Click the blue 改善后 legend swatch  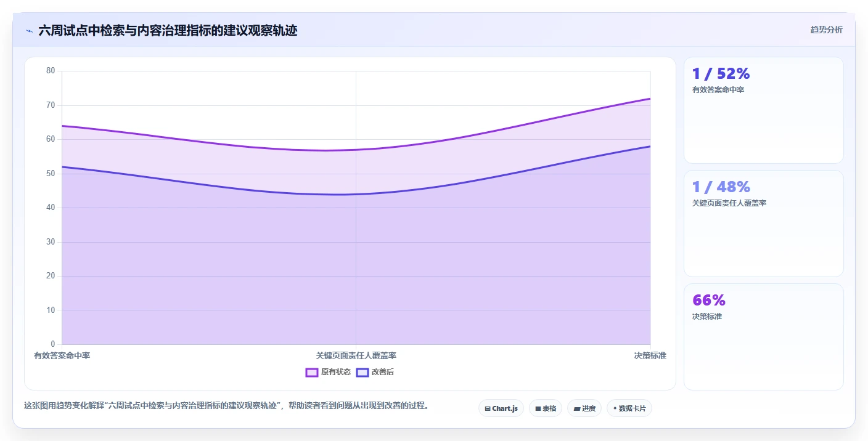pyautogui.click(x=362, y=372)
